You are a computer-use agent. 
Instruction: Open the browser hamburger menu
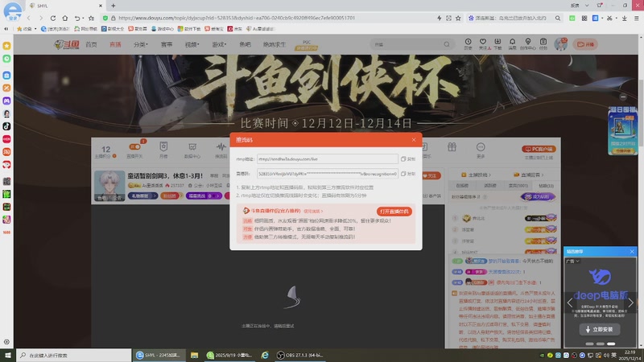coord(637,18)
